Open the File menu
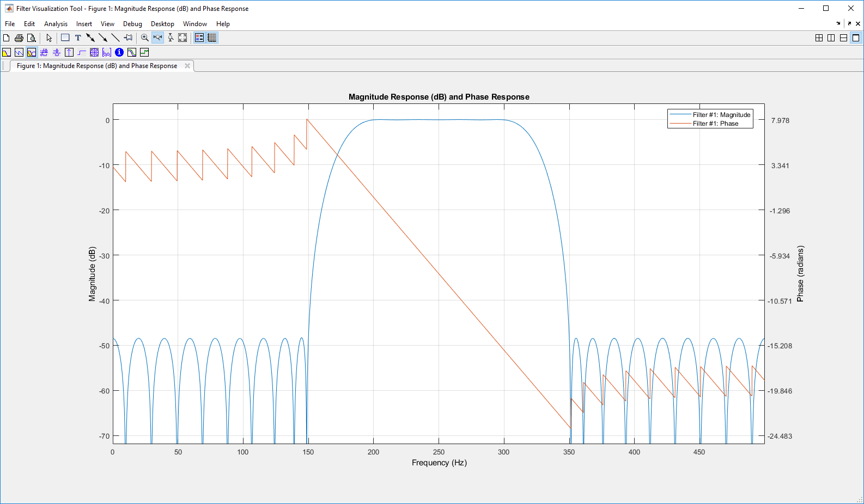Viewport: 864px width, 504px height. (10, 24)
